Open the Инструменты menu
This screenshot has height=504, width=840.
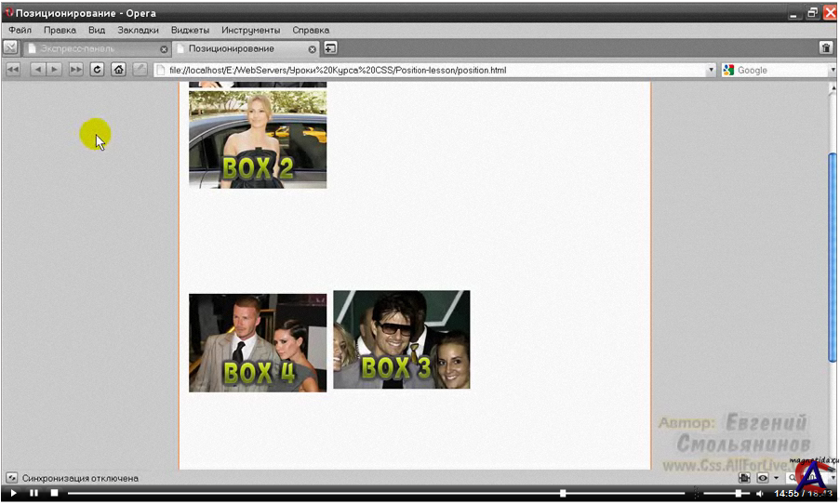pyautogui.click(x=251, y=30)
